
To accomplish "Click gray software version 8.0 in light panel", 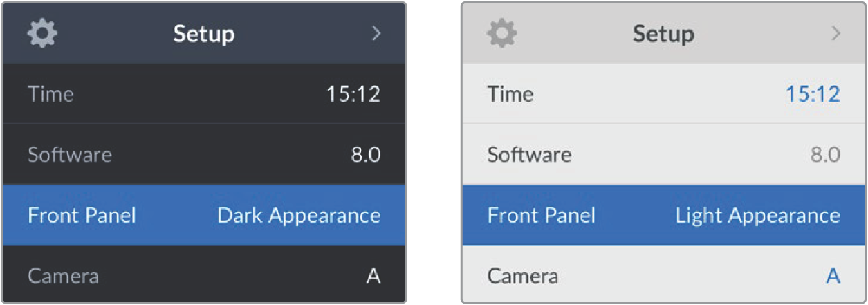I will [x=825, y=154].
